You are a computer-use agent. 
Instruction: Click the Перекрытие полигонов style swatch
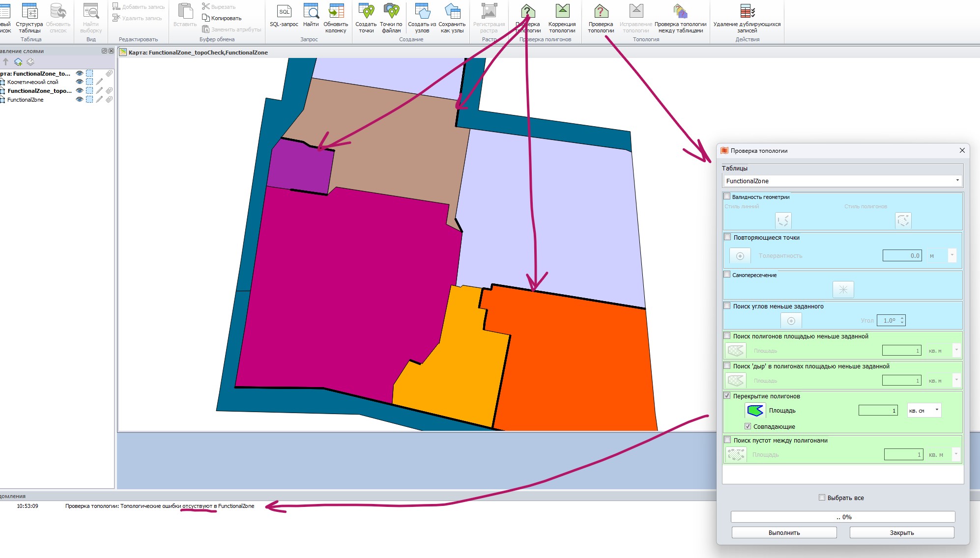[x=755, y=410]
